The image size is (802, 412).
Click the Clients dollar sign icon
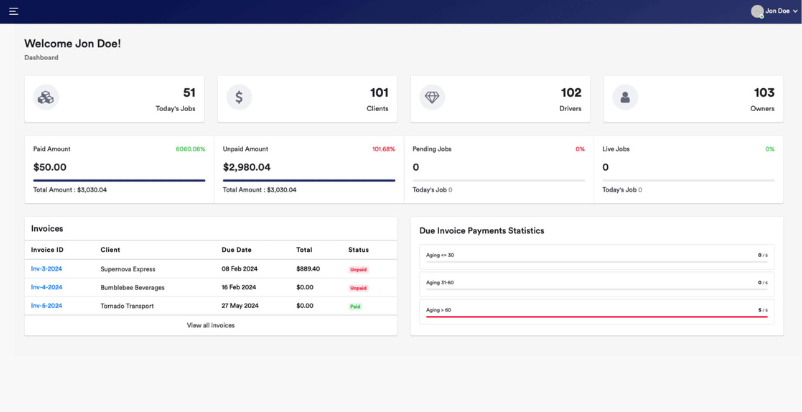[238, 97]
